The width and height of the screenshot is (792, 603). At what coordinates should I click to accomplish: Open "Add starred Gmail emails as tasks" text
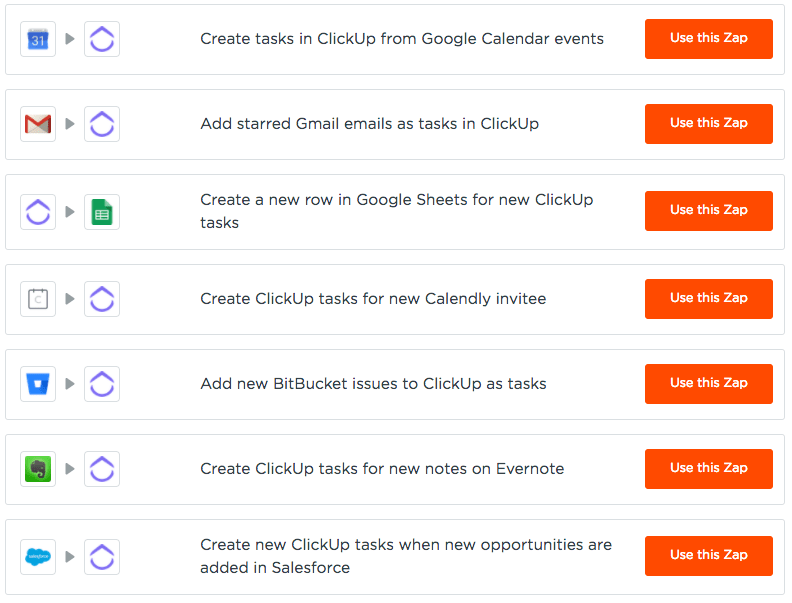369,124
